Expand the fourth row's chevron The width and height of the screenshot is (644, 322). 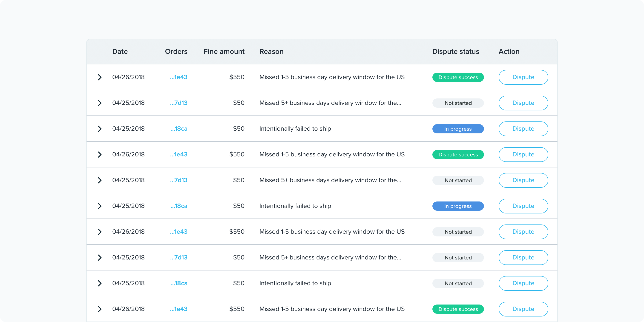[x=100, y=155]
